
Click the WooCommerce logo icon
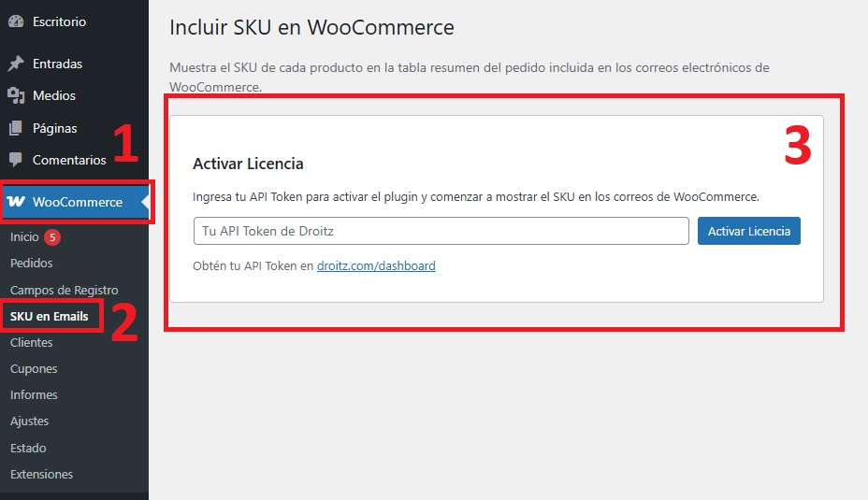(16, 202)
